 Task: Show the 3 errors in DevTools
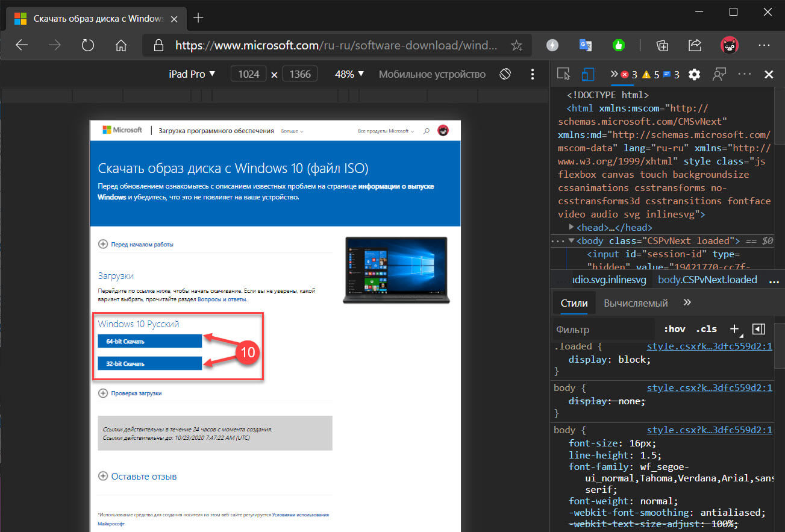629,75
